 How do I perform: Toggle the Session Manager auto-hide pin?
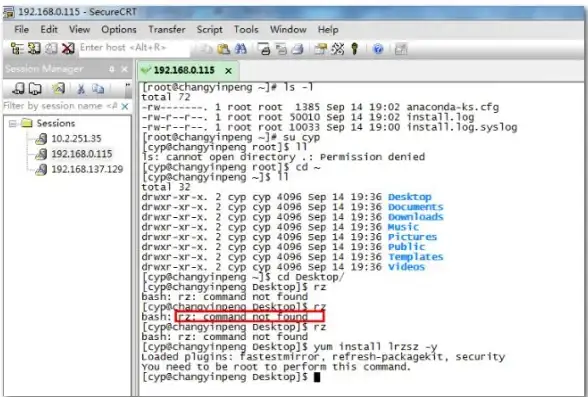111,69
